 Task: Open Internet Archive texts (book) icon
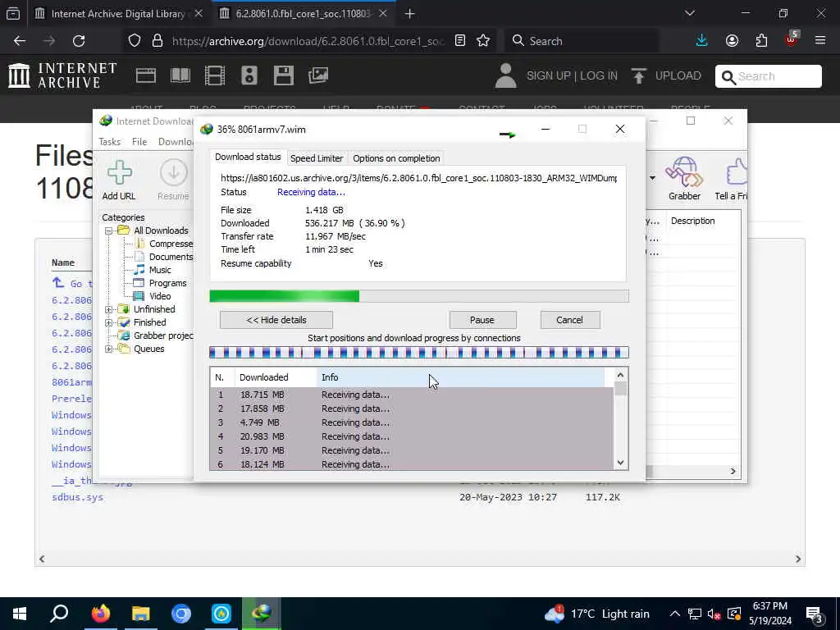(x=180, y=75)
